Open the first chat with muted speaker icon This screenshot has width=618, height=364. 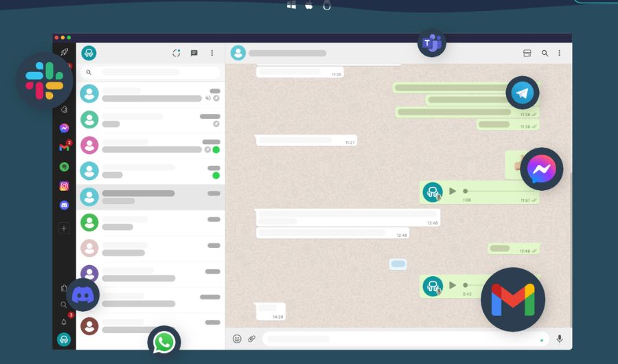[x=150, y=94]
